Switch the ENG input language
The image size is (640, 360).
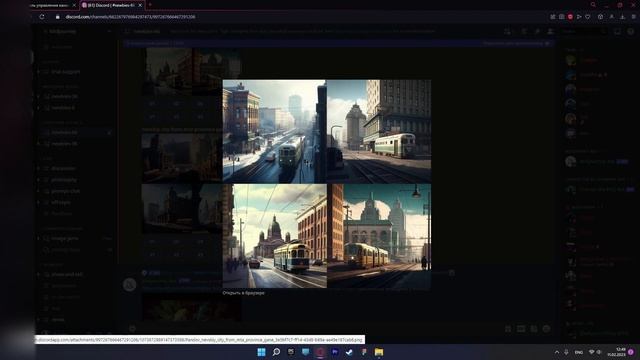point(579,352)
